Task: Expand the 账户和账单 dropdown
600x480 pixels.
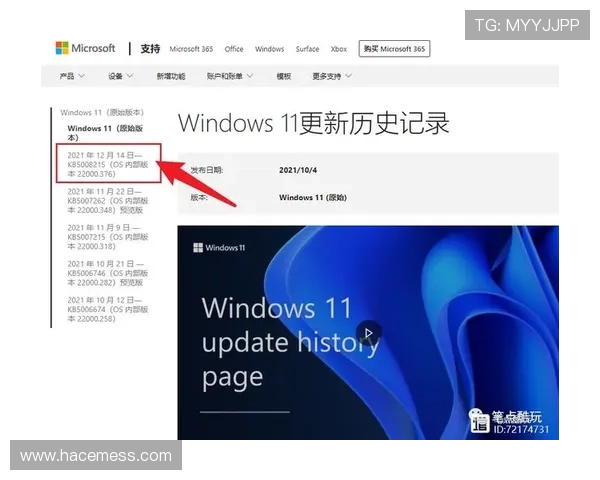Action: coord(230,76)
